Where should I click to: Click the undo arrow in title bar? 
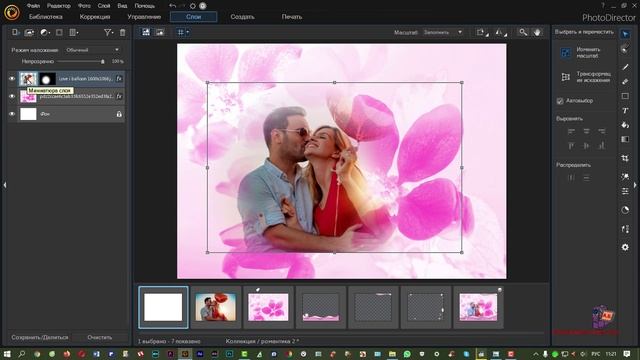pyautogui.click(x=172, y=6)
